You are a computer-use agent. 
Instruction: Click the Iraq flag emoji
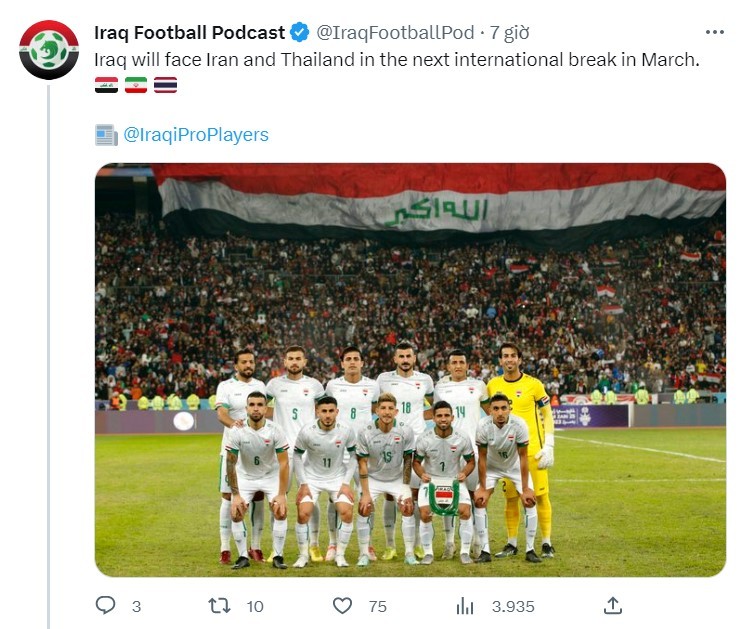click(x=106, y=85)
